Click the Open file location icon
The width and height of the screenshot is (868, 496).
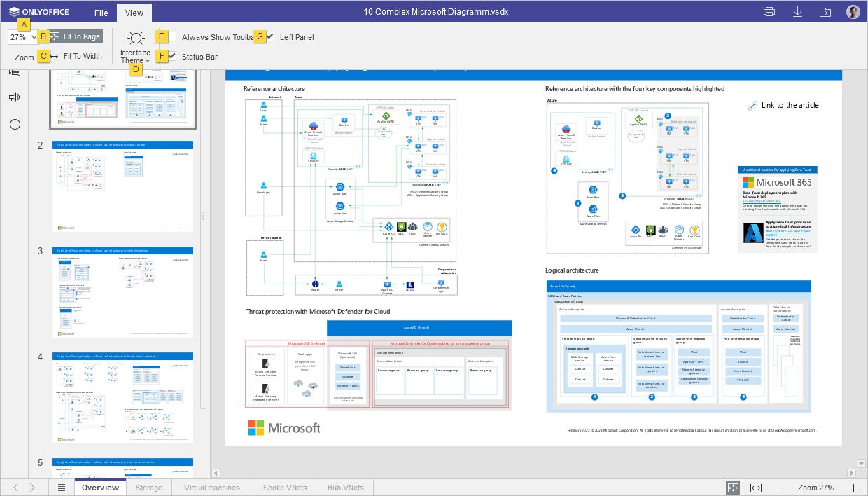coord(825,12)
